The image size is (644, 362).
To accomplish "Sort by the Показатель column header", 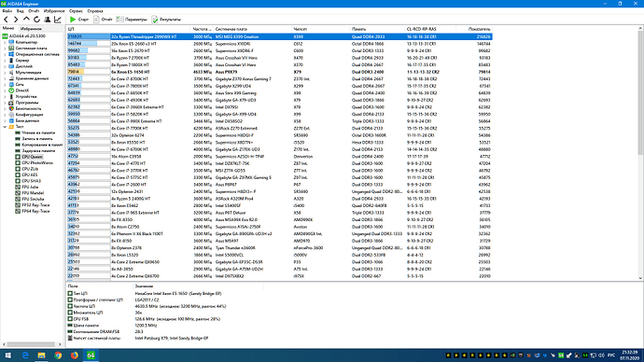I will pos(473,29).
